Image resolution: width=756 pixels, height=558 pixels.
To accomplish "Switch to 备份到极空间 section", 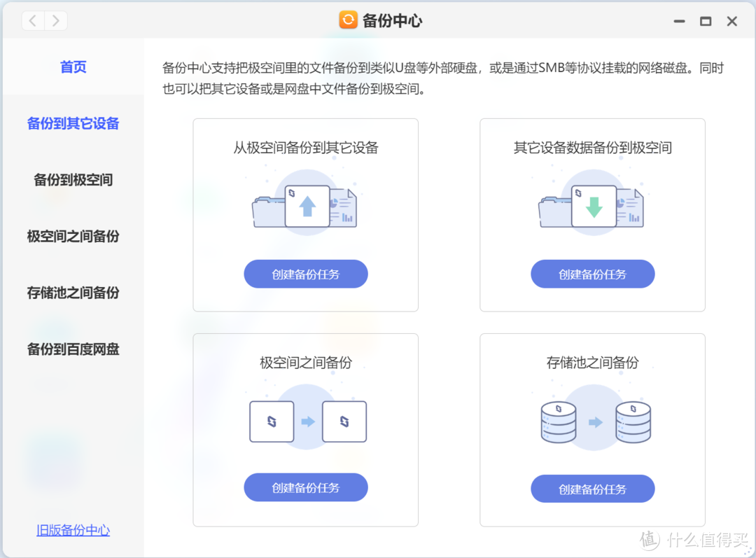I will click(x=73, y=180).
